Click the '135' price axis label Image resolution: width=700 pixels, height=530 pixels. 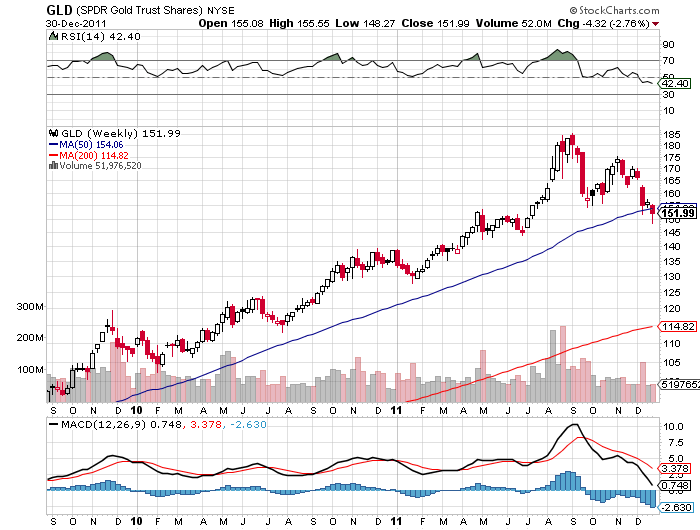coord(671,261)
